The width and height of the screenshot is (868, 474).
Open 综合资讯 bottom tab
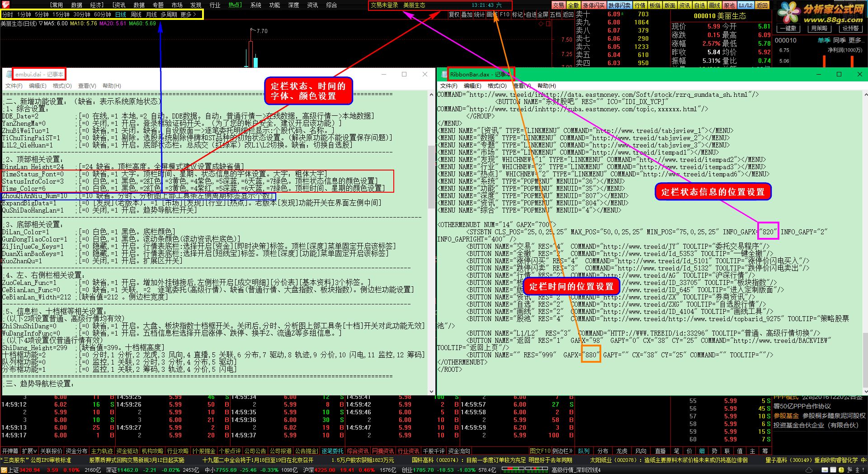358,451
